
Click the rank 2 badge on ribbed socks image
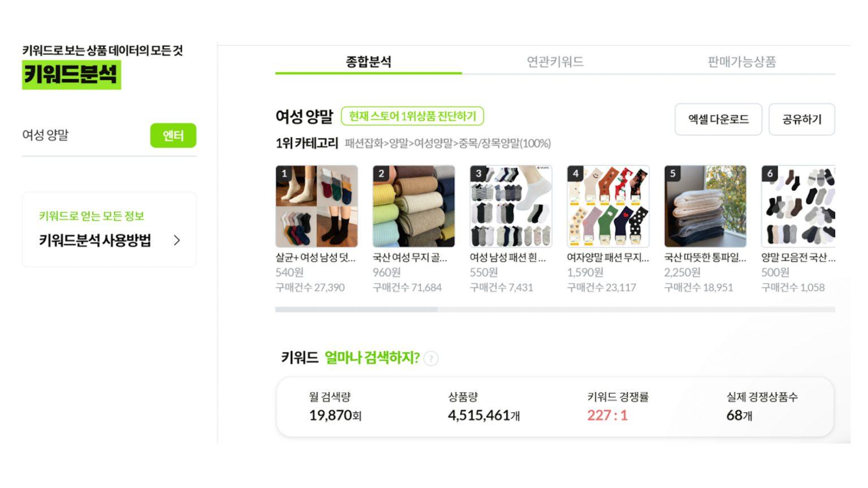pyautogui.click(x=381, y=173)
